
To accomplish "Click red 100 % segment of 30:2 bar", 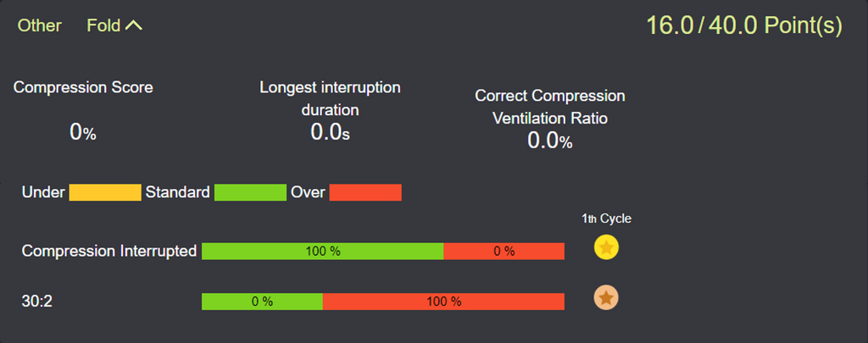I will point(443,301).
